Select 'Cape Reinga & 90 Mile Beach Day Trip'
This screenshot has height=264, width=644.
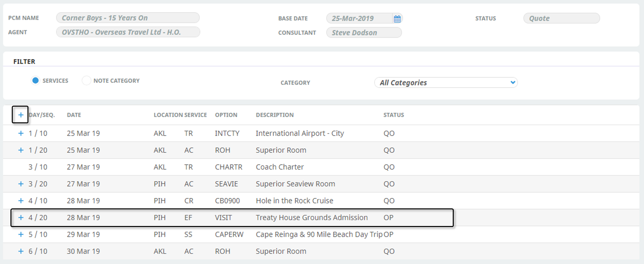[x=319, y=235]
